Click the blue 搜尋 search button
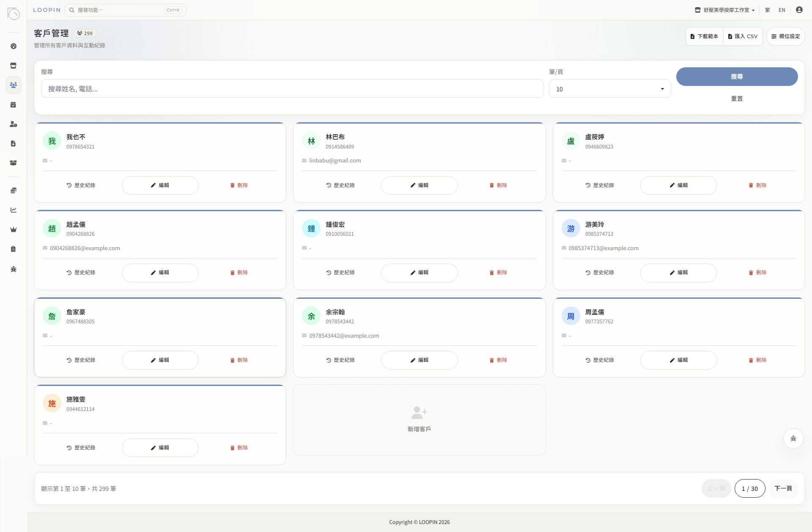The width and height of the screenshot is (812, 532). point(737,77)
